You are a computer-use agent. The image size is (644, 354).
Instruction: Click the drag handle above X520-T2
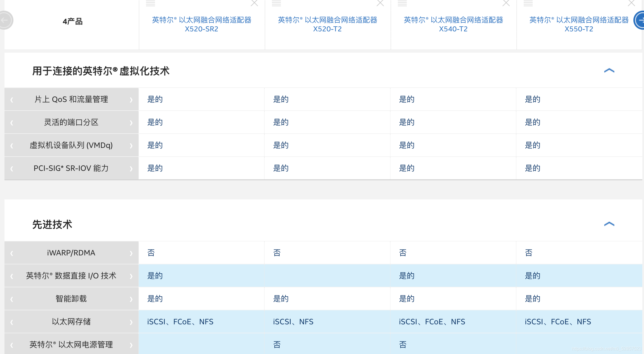pyautogui.click(x=276, y=3)
